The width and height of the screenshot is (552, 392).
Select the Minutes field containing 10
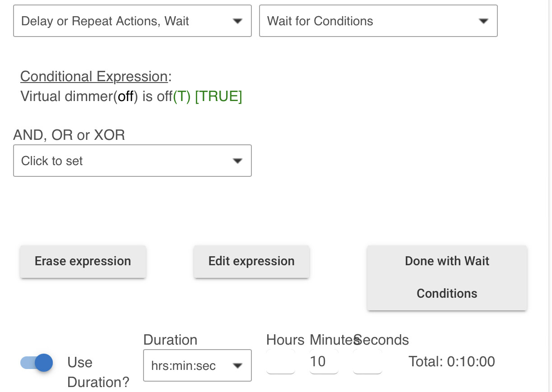click(324, 361)
